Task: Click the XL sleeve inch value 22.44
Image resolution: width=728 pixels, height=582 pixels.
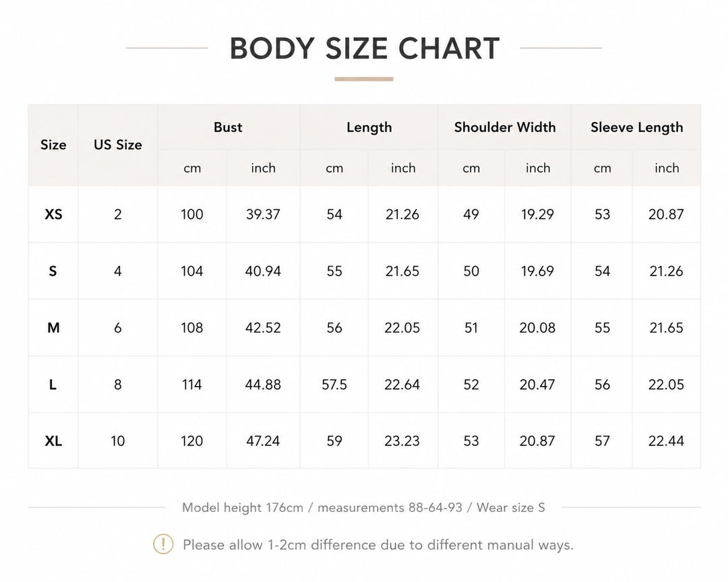Action: [x=666, y=441]
